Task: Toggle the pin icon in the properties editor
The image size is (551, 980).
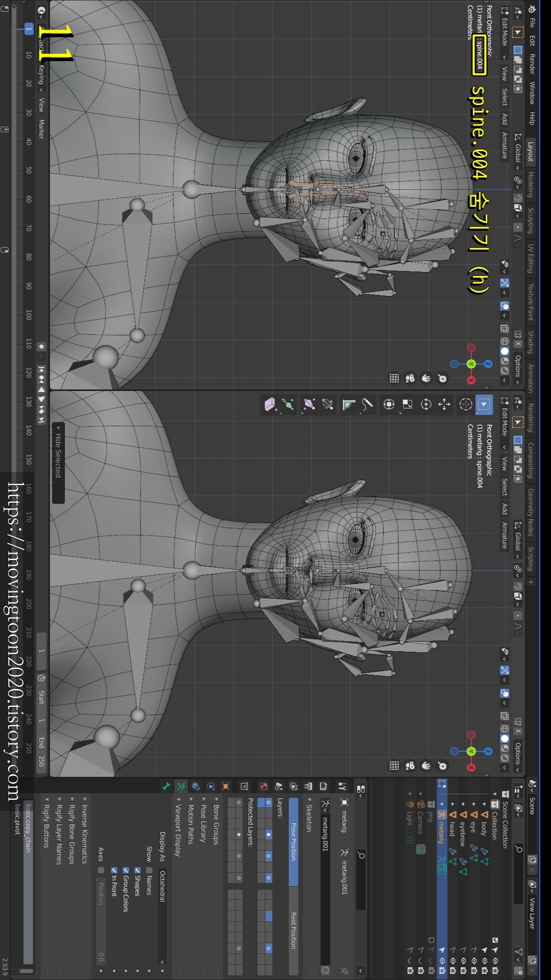Action: pos(344,970)
